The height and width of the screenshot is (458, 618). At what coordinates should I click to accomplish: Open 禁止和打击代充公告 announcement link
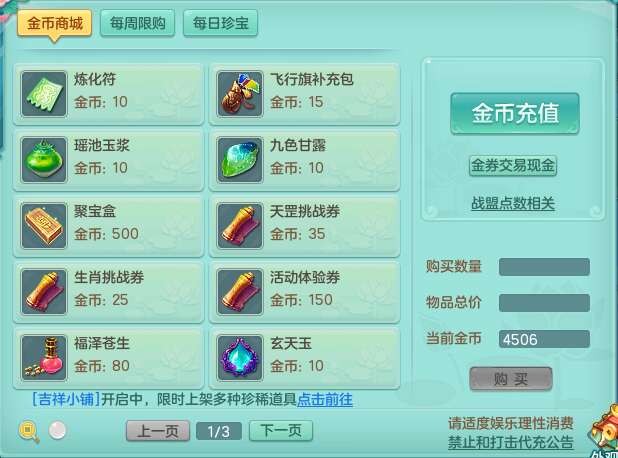pyautogui.click(x=510, y=442)
